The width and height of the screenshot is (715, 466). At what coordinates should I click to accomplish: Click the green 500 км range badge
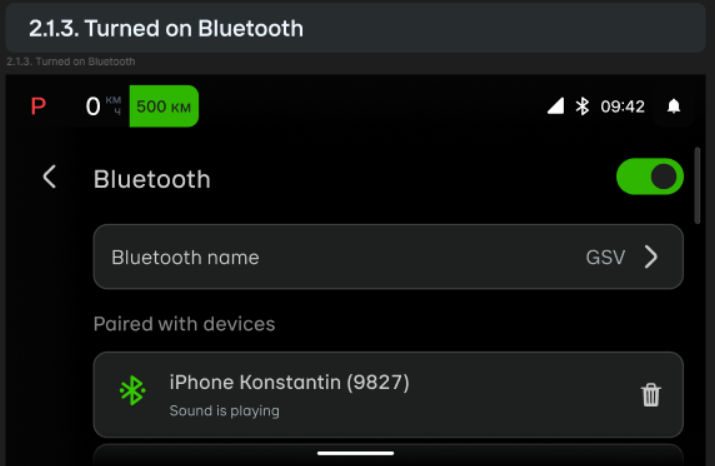(164, 106)
